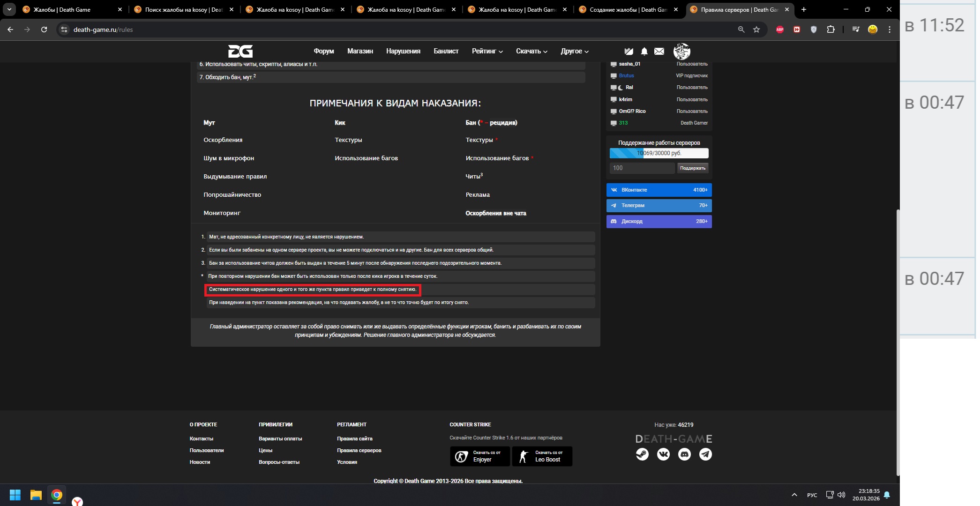Open the Telegram icon in footer
This screenshot has height=506, width=980.
(705, 454)
